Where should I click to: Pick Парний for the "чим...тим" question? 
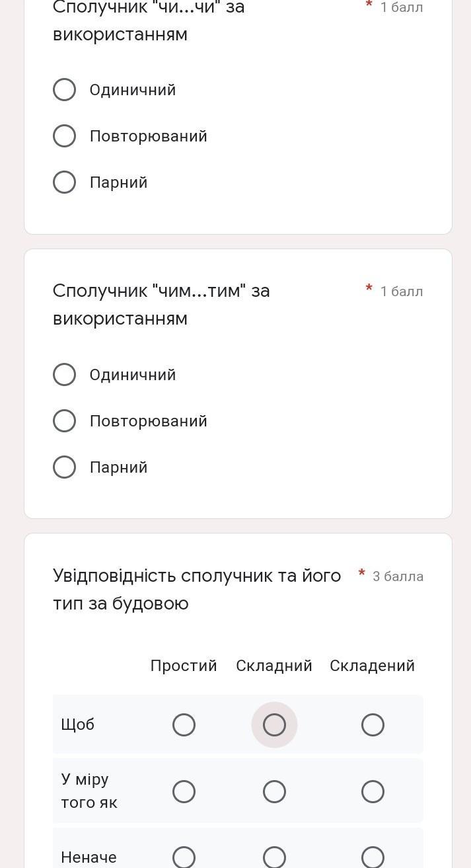coord(64,467)
